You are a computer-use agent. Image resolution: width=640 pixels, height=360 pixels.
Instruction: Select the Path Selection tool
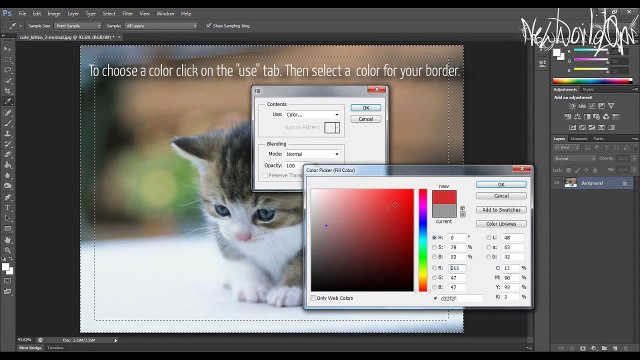pyautogui.click(x=8, y=218)
